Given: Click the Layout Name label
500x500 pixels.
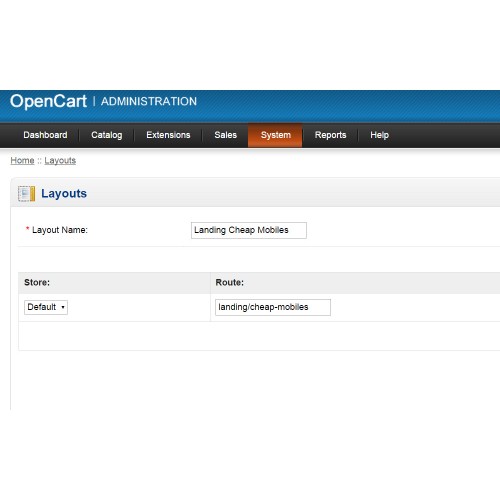Looking at the screenshot, I should 60,230.
